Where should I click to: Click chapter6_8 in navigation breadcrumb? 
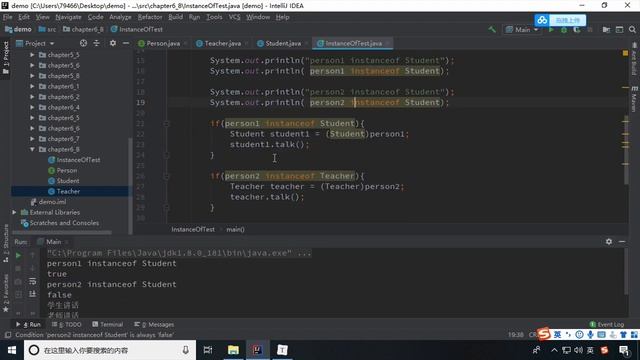pyautogui.click(x=83, y=29)
